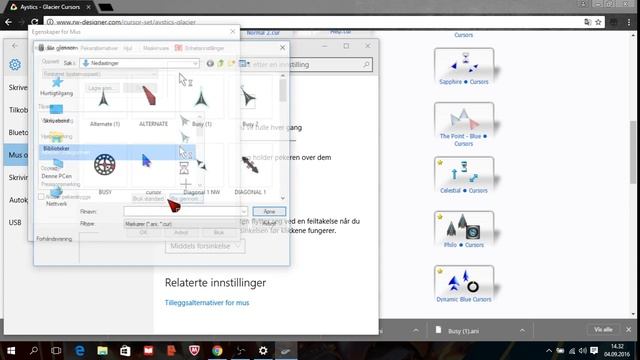Image resolution: width=640 pixels, height=360 pixels.
Task: Open the Maskinvare tab
Action: pyautogui.click(x=156, y=48)
